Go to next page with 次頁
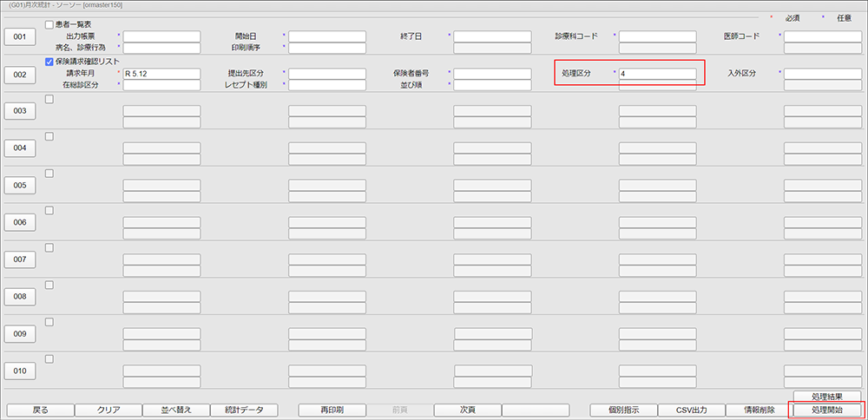This screenshot has width=868, height=420. tap(467, 410)
